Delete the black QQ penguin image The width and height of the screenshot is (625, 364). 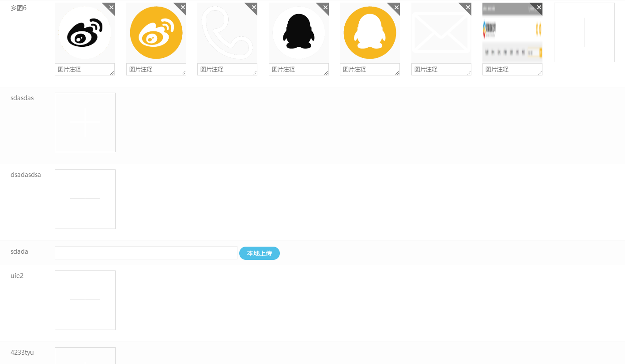point(325,7)
